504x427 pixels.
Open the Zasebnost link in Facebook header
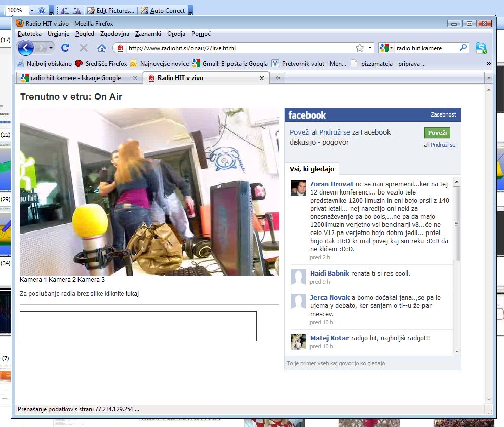pyautogui.click(x=443, y=114)
